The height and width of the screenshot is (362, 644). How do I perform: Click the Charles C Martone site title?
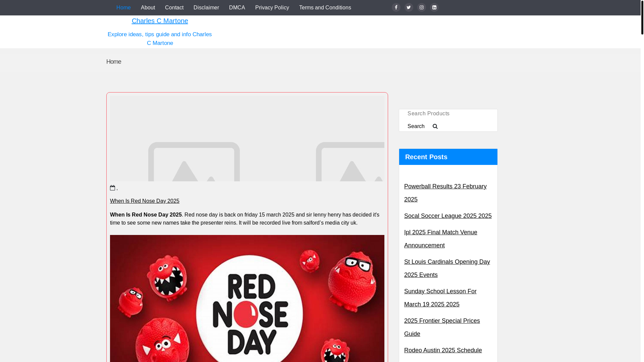(160, 21)
